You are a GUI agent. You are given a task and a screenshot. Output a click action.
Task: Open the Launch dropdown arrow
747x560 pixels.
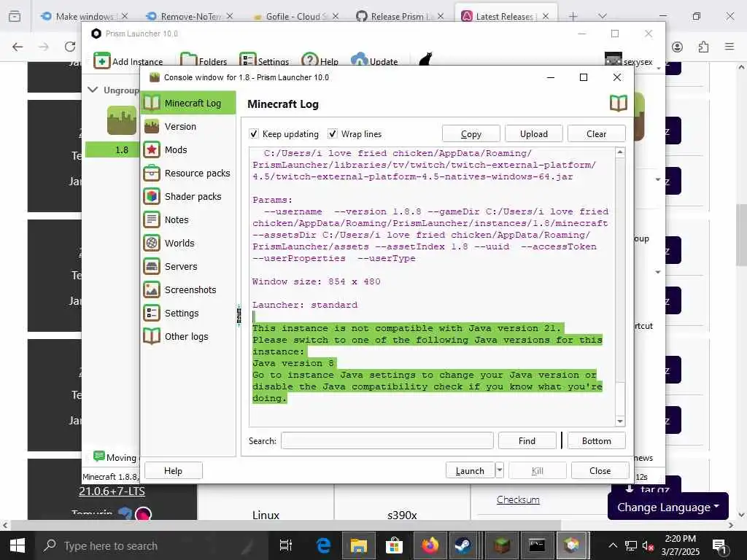499,470
